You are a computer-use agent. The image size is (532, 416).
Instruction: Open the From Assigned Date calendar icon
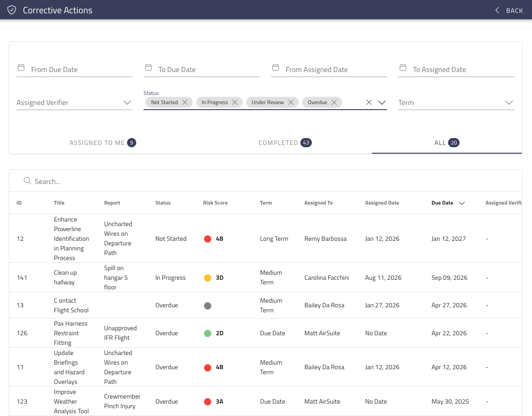click(x=276, y=67)
